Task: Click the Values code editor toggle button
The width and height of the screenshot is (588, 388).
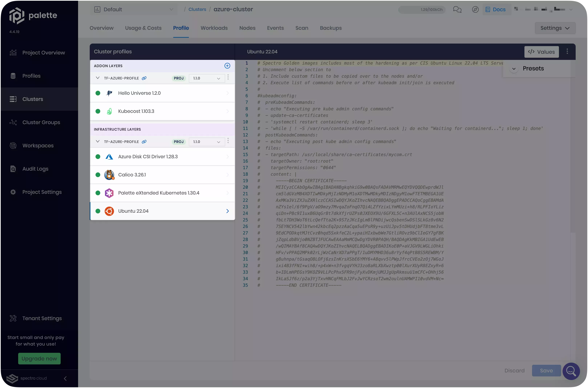Action: pos(541,52)
